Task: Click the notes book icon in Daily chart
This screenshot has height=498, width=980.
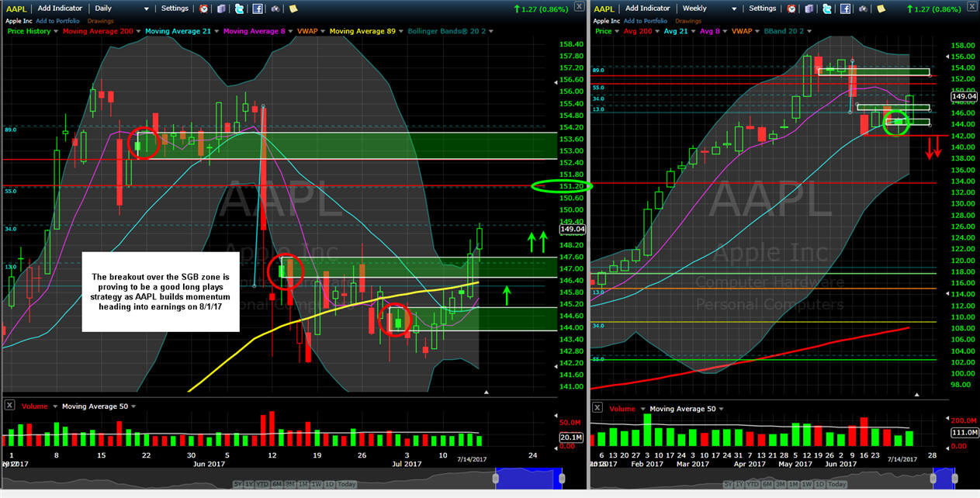Action: click(220, 9)
